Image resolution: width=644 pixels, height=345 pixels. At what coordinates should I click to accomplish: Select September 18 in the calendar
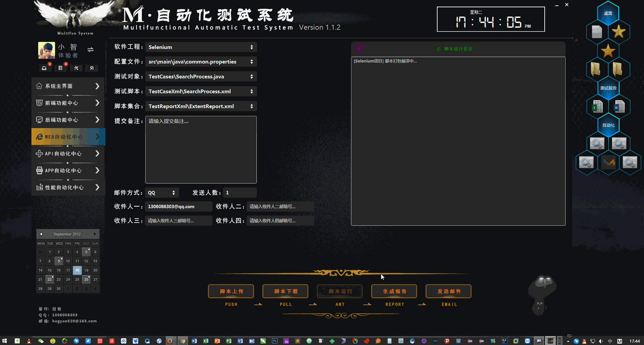[77, 270]
